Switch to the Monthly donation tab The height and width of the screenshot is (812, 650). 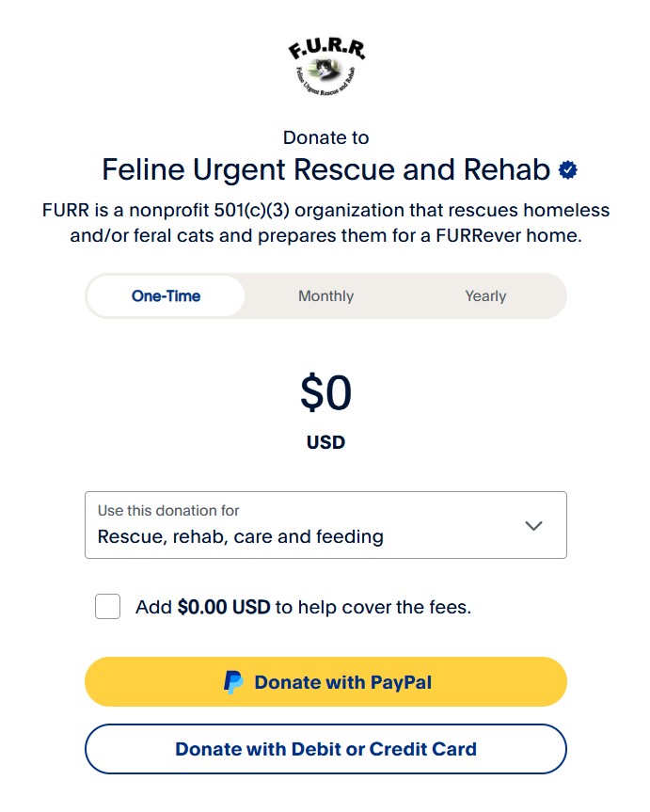325,296
